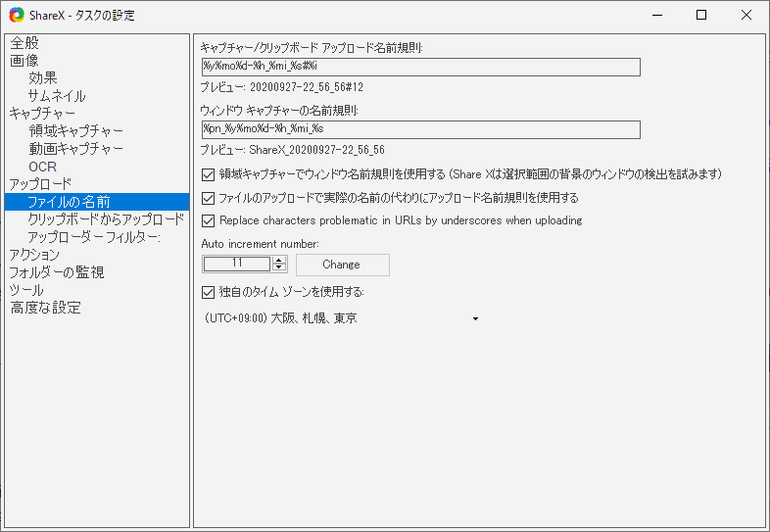This screenshot has height=532, width=770.
Task: Minimize the ShareX settings window
Action: click(657, 16)
